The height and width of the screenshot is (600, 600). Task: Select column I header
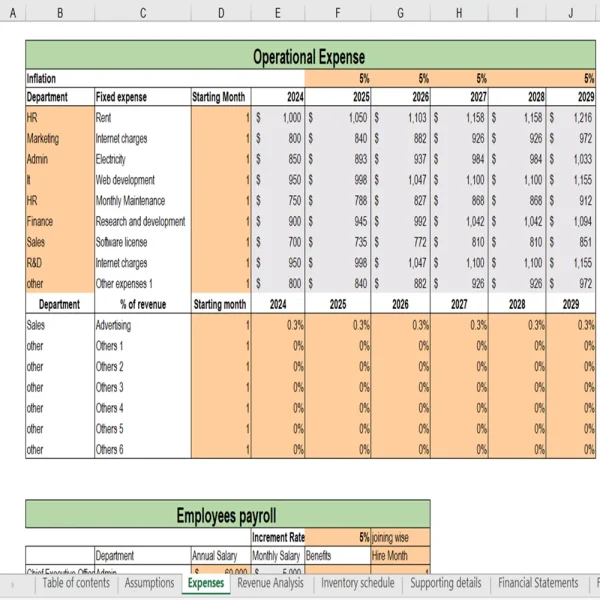[x=517, y=13]
